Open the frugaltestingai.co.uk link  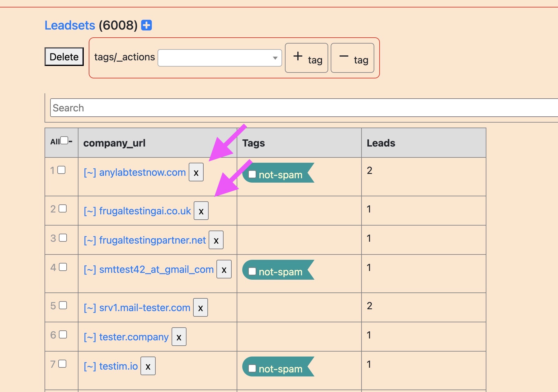(x=145, y=211)
